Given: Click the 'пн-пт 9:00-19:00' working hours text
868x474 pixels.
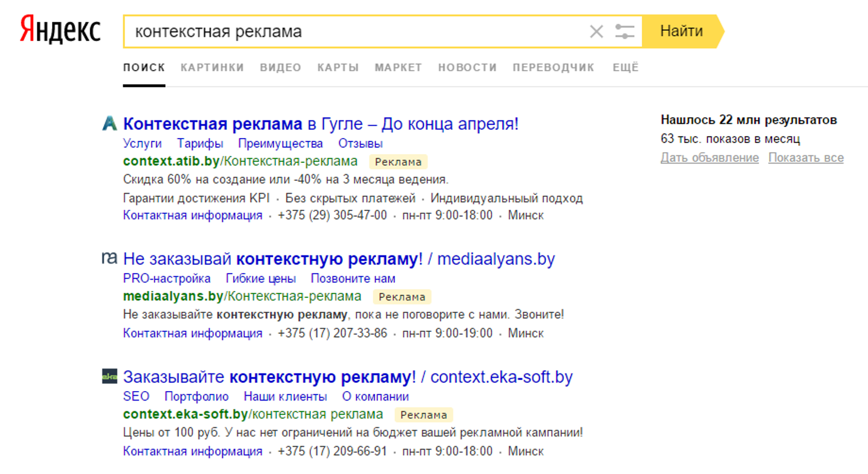Looking at the screenshot, I should pos(447,333).
